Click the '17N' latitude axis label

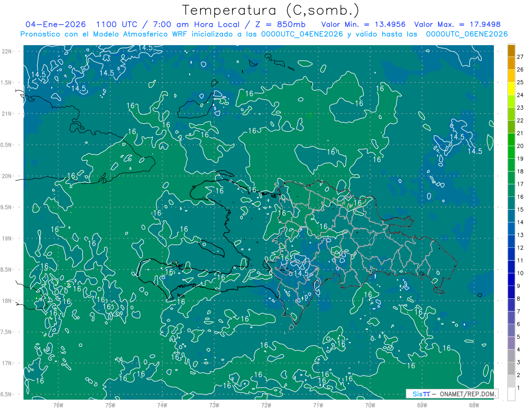click(x=8, y=363)
